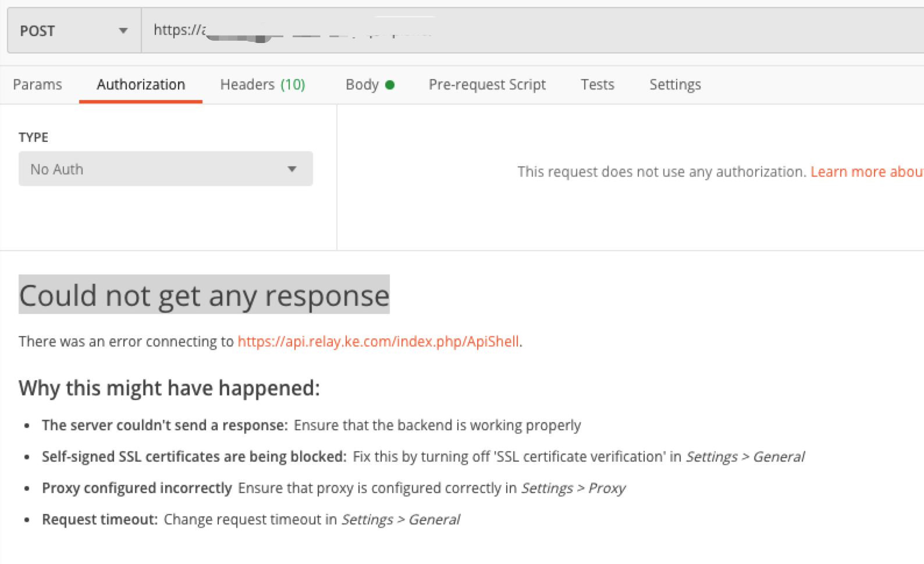Open the api.relay.ke.com ApiShell link
The image size is (924, 564).
click(x=378, y=341)
